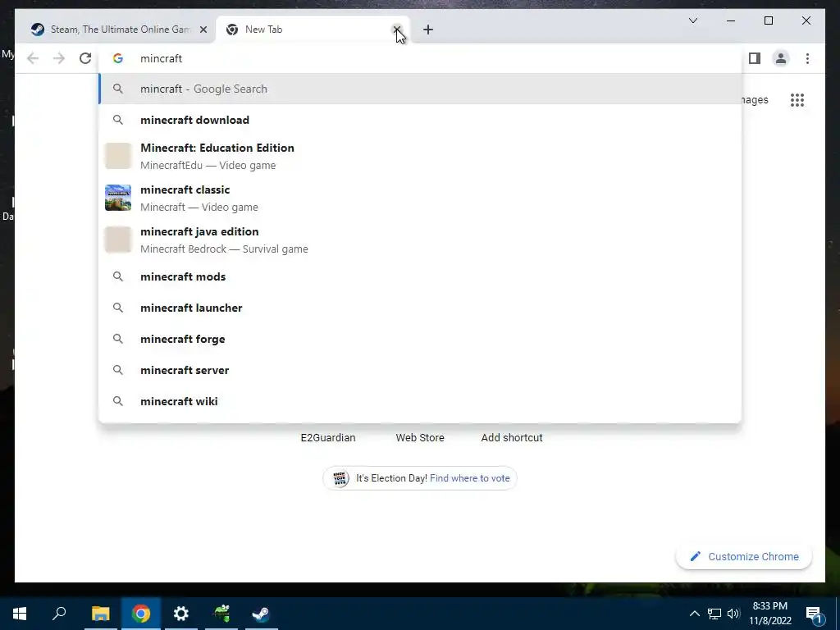Image resolution: width=840 pixels, height=630 pixels.
Task: Choose 'mincraft - Google Search' suggestion
Action: pos(419,89)
